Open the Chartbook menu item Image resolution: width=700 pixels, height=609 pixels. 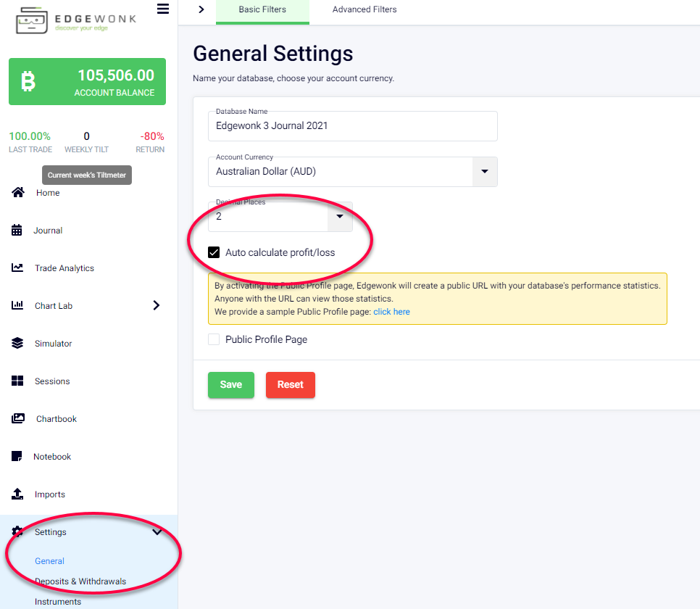[x=57, y=418]
